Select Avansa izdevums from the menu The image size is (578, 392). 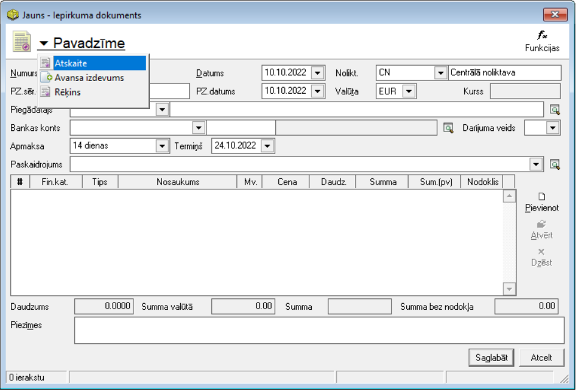(x=93, y=78)
